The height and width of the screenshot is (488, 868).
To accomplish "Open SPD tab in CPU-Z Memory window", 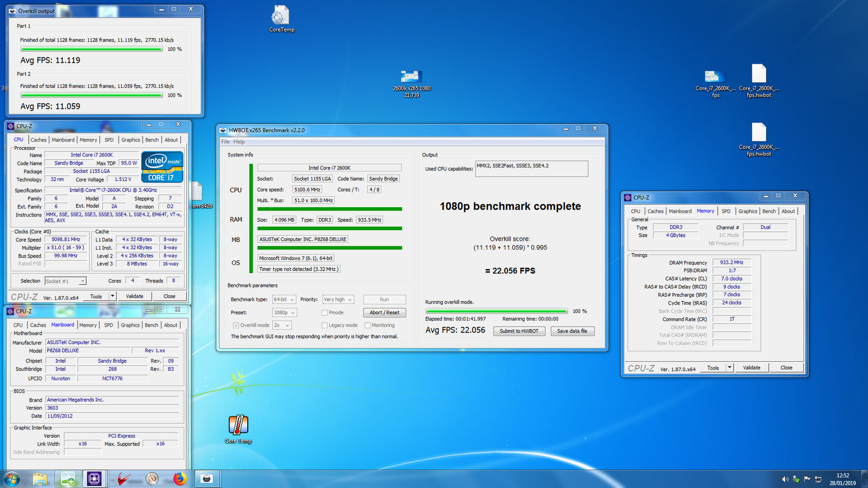I will pyautogui.click(x=726, y=211).
